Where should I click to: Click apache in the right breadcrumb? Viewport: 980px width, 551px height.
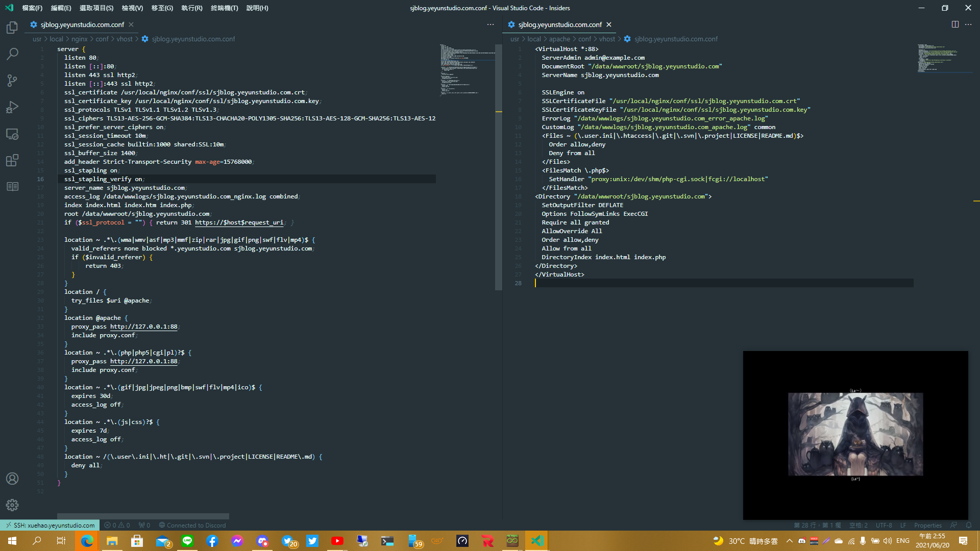[x=559, y=39]
